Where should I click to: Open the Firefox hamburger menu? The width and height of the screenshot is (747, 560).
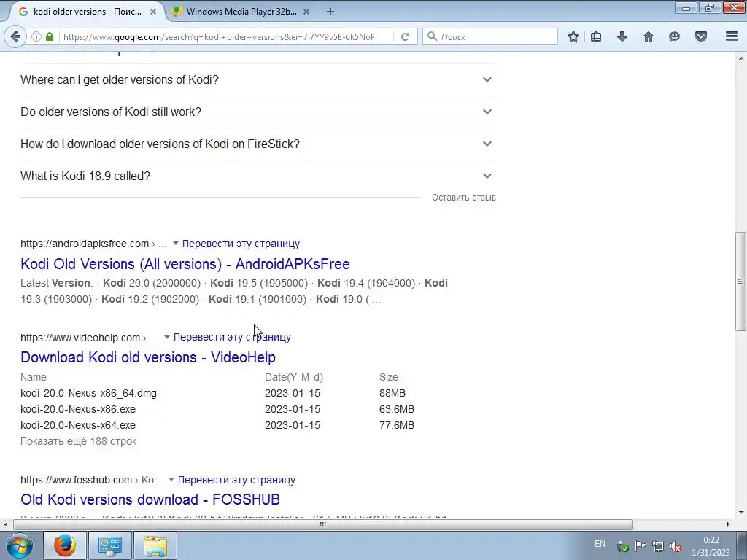732,36
